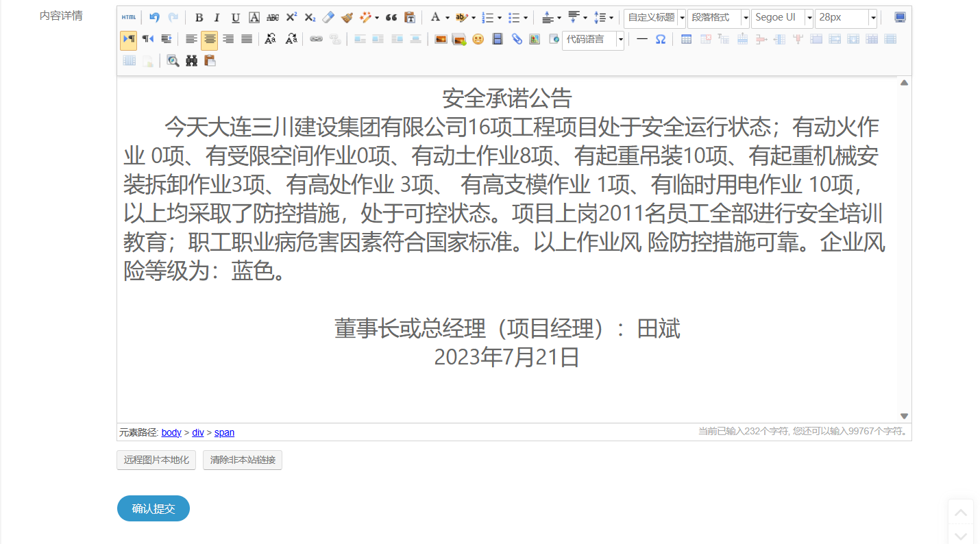
Task: Apply superscript formatting
Action: click(x=291, y=18)
